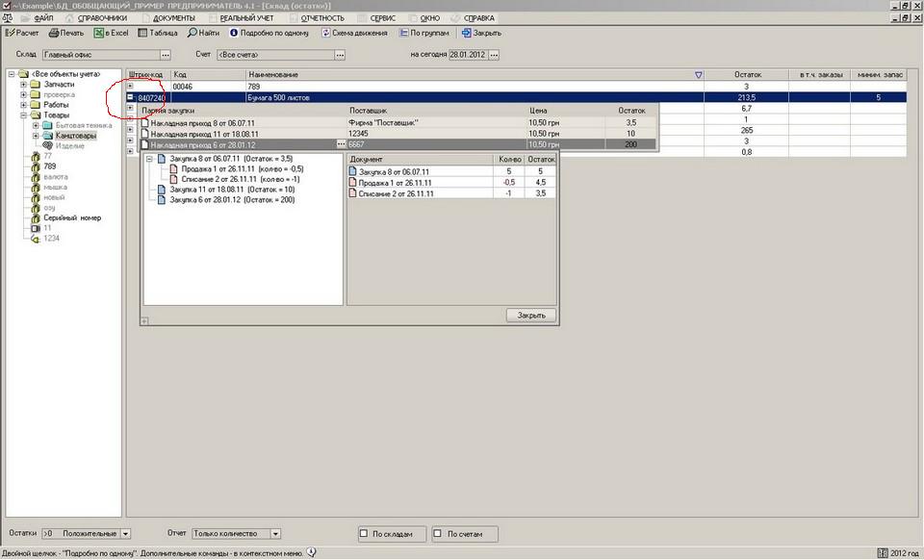
Task: Click the Таблица grid icon
Action: (x=142, y=33)
